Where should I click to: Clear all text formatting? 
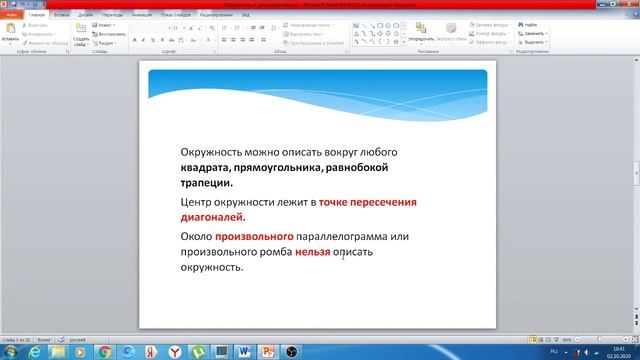pyautogui.click(x=212, y=28)
